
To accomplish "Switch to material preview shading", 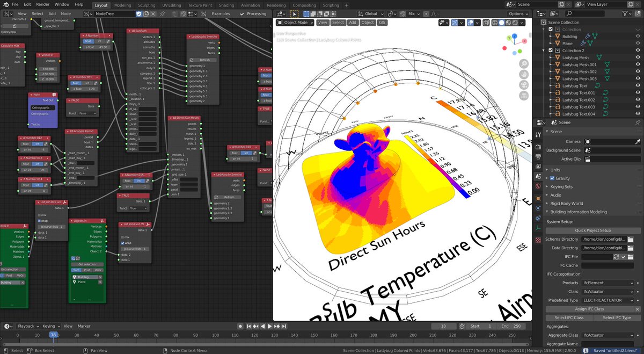I will point(508,22).
